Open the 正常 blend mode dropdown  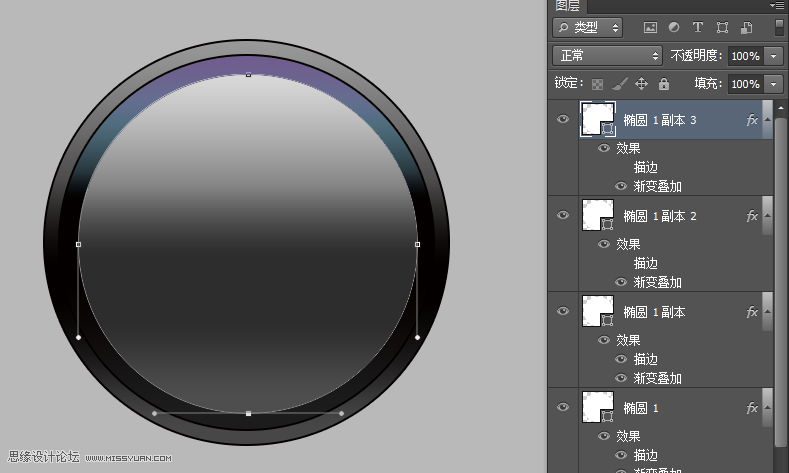pyautogui.click(x=607, y=55)
